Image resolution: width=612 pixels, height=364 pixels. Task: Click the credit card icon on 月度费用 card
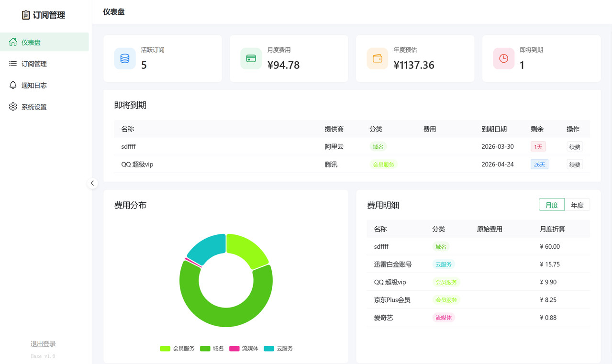tap(251, 58)
